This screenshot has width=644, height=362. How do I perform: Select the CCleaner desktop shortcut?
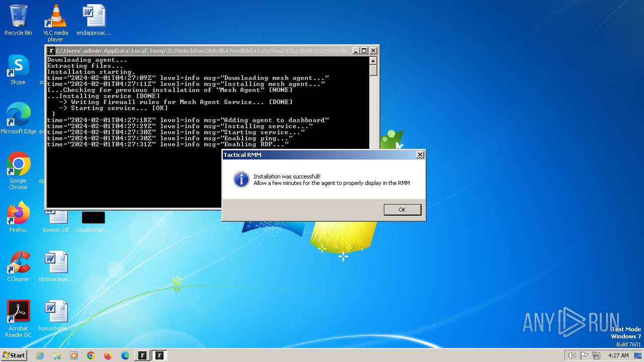(18, 266)
